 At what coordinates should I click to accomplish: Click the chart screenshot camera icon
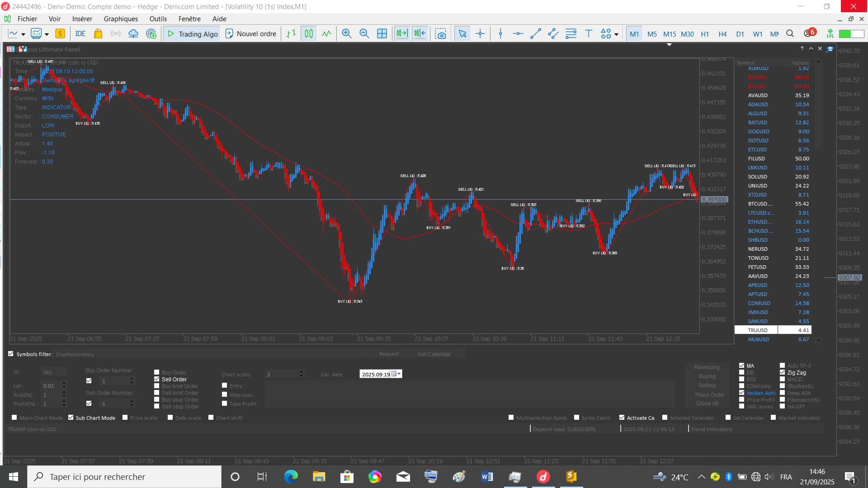(x=440, y=34)
